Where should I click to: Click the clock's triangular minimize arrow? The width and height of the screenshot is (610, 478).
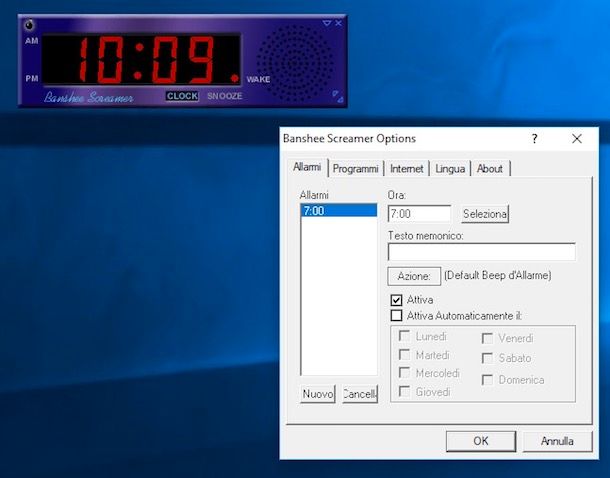pyautogui.click(x=327, y=23)
